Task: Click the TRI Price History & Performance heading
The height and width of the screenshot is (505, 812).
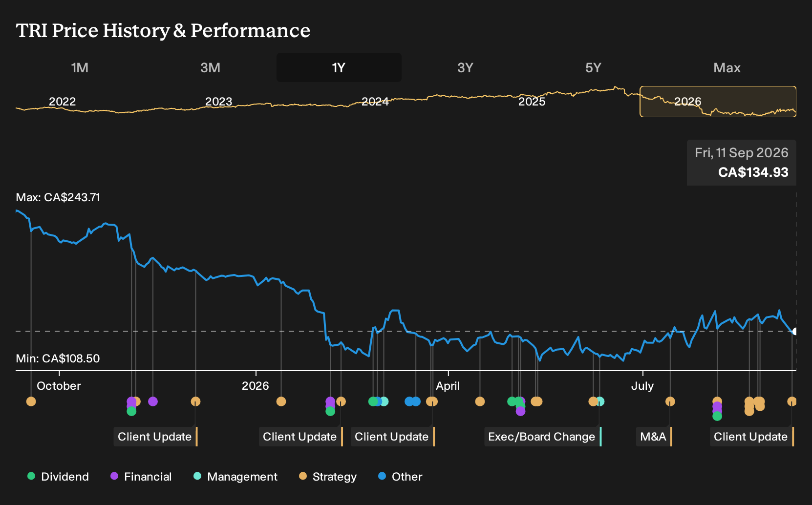Action: [x=163, y=30]
